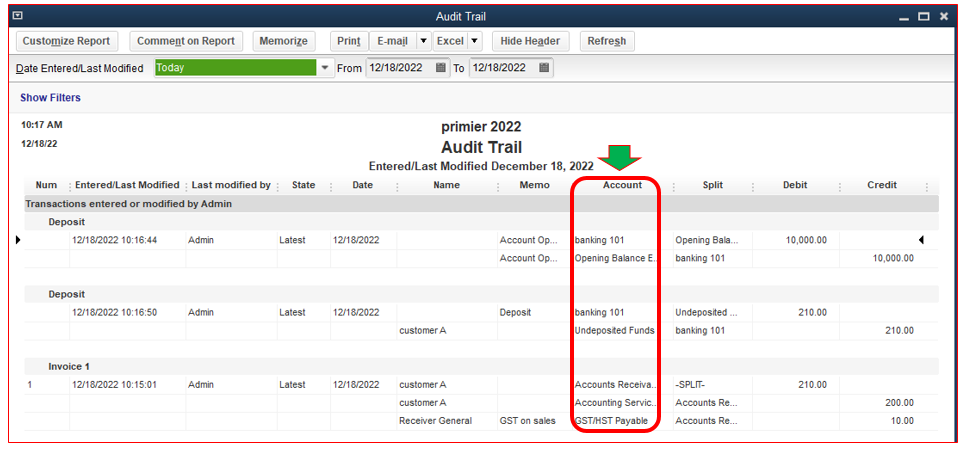Select the Num column header
The width and height of the screenshot is (973, 451).
(x=46, y=185)
